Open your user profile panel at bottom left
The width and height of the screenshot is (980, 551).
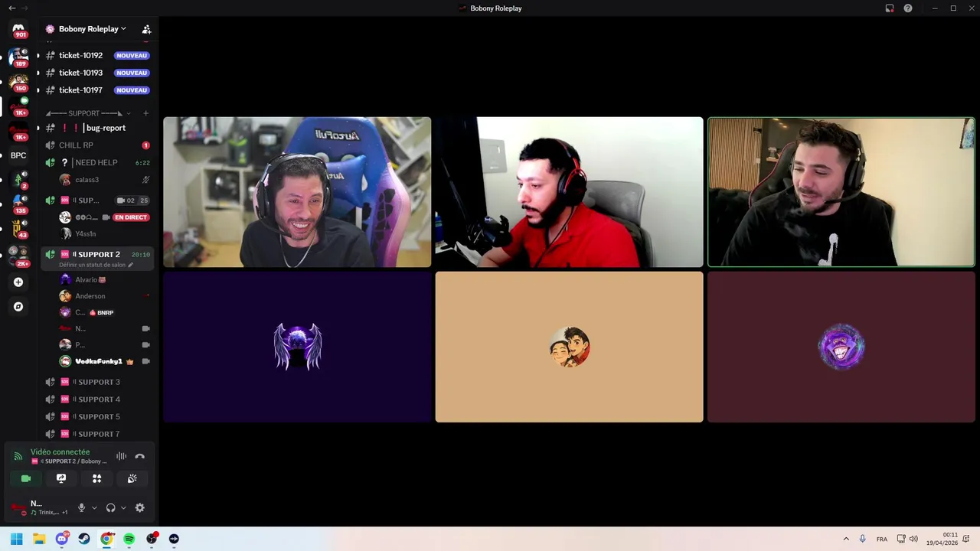(x=40, y=507)
